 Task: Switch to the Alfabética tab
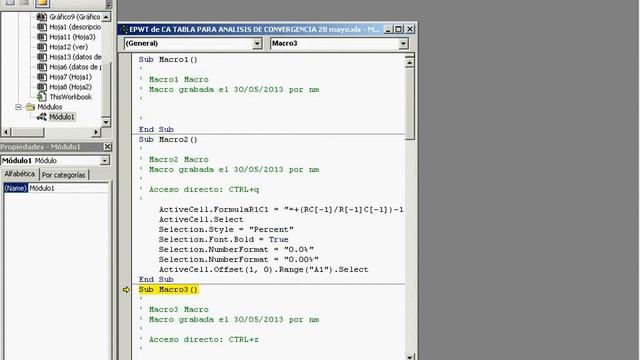20,174
